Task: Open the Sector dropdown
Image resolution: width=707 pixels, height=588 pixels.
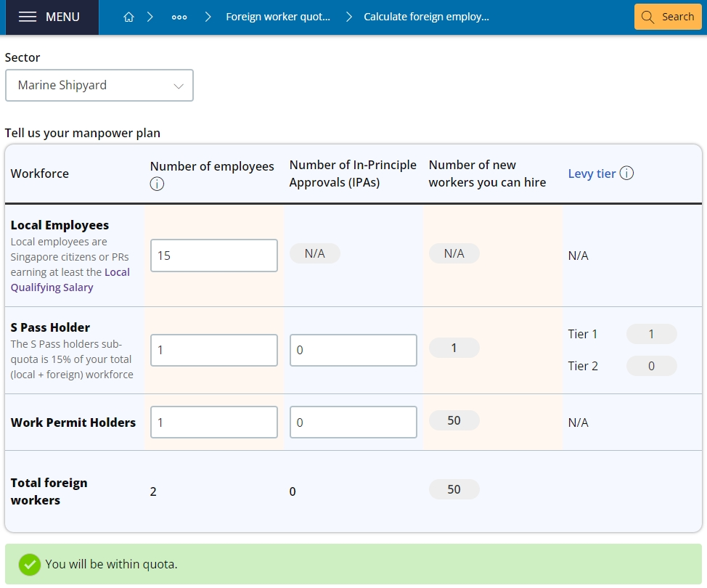Action: [x=99, y=85]
